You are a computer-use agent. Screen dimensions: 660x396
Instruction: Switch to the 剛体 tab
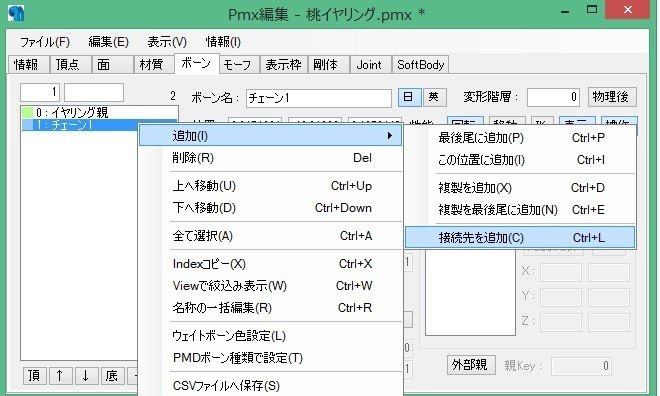[x=329, y=64]
